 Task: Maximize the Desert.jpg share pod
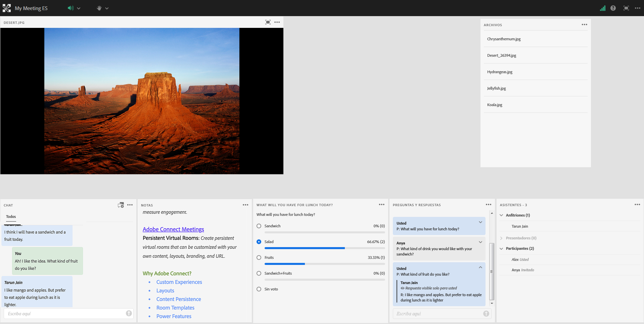pyautogui.click(x=268, y=22)
